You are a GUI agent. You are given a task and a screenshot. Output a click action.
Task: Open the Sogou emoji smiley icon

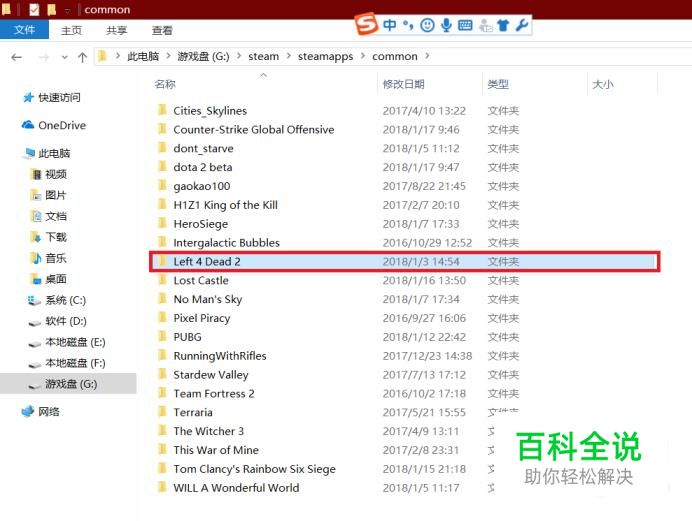click(427, 25)
